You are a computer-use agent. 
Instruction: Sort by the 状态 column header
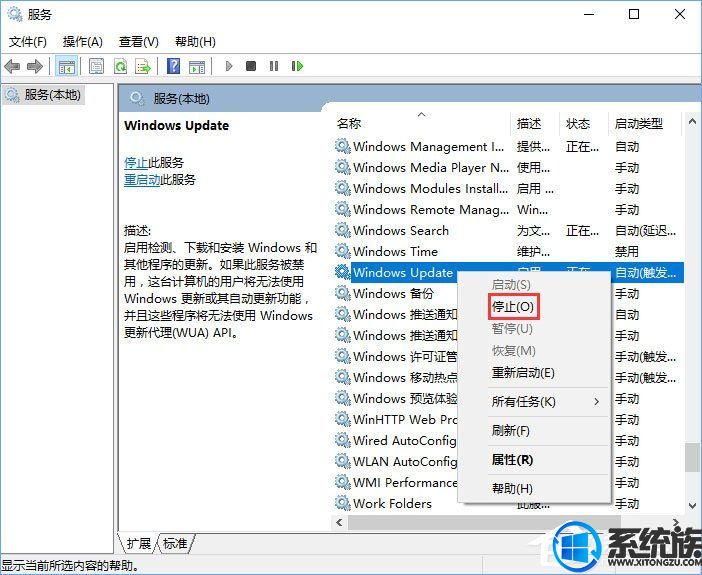tap(583, 123)
